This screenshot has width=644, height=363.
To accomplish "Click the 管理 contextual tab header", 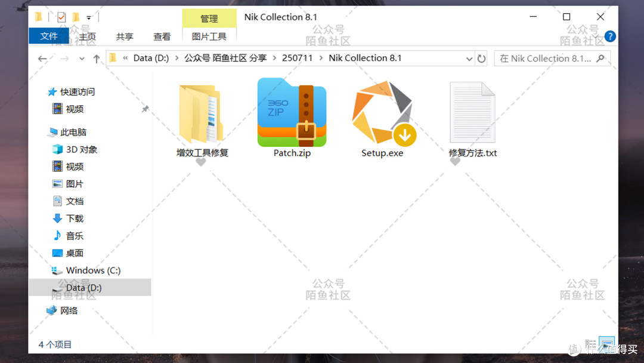I will click(x=209, y=19).
